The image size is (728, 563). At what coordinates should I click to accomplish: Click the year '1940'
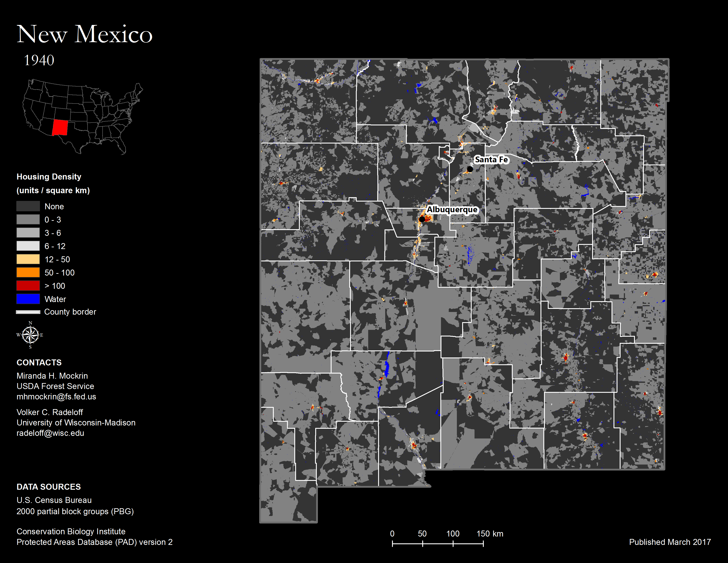[39, 60]
